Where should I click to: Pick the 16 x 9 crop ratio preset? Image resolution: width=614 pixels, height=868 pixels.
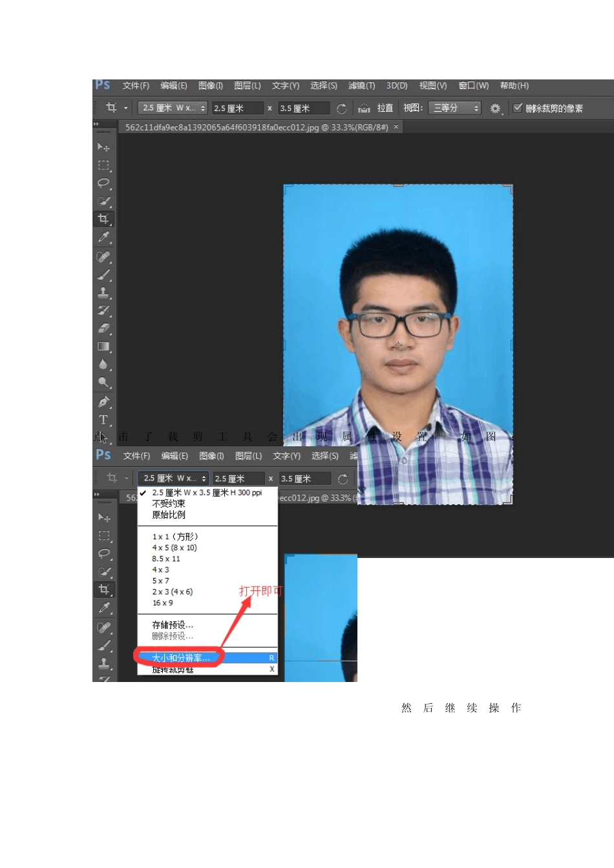(163, 603)
